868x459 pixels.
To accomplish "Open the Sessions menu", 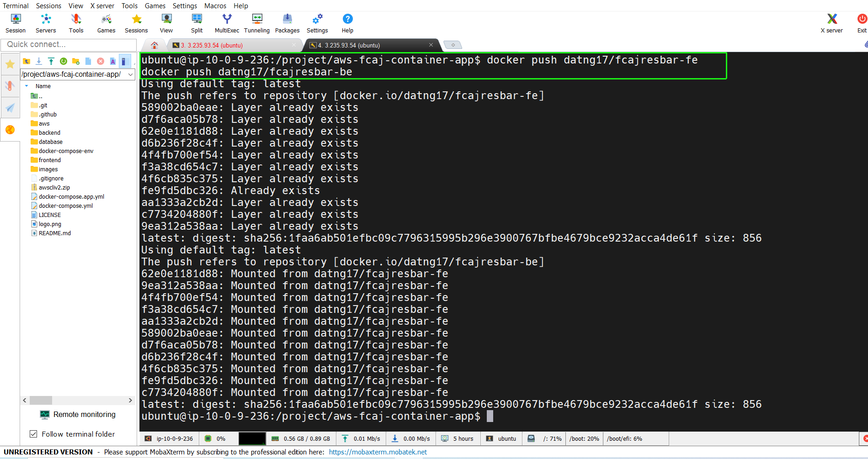I will pos(48,6).
